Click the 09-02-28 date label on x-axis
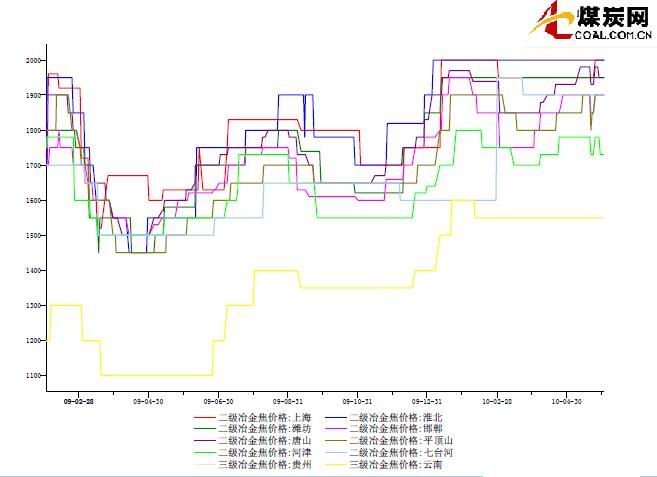Viewport: 657px width, 477px height. click(x=78, y=398)
